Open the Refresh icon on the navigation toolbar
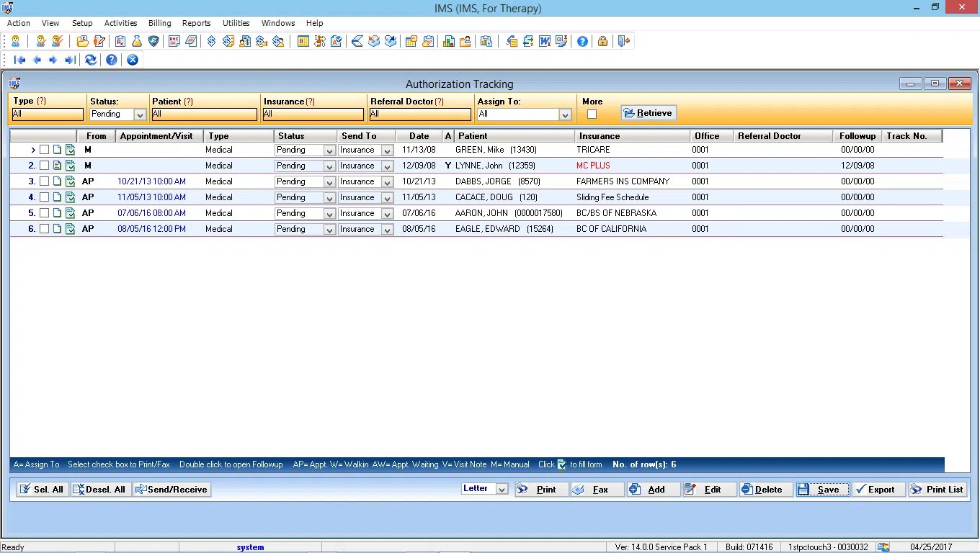980x553 pixels. tap(90, 60)
